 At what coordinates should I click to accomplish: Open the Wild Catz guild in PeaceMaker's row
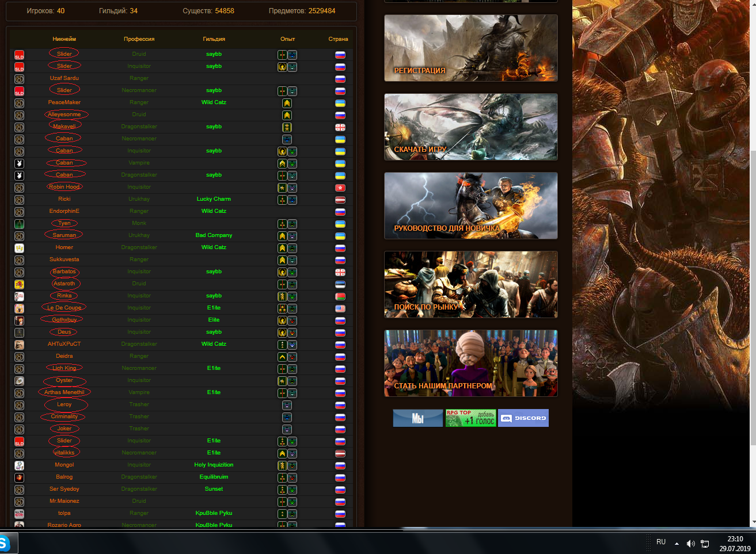214,102
